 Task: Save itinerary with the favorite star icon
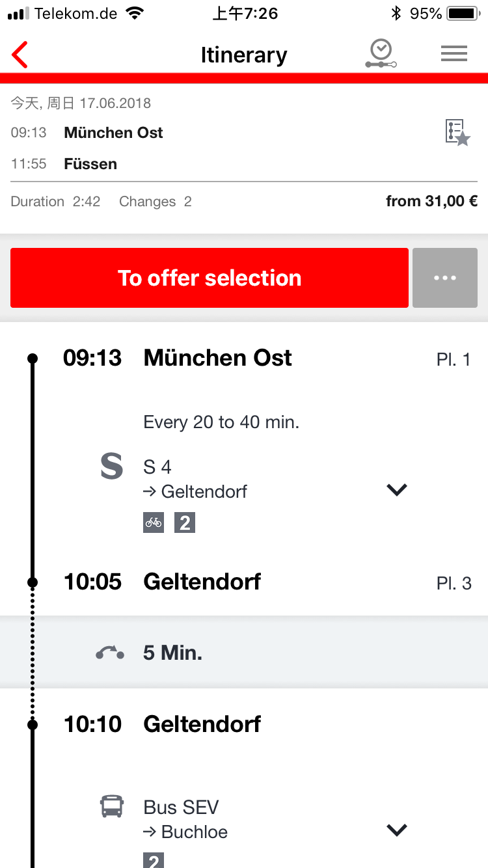(x=457, y=133)
